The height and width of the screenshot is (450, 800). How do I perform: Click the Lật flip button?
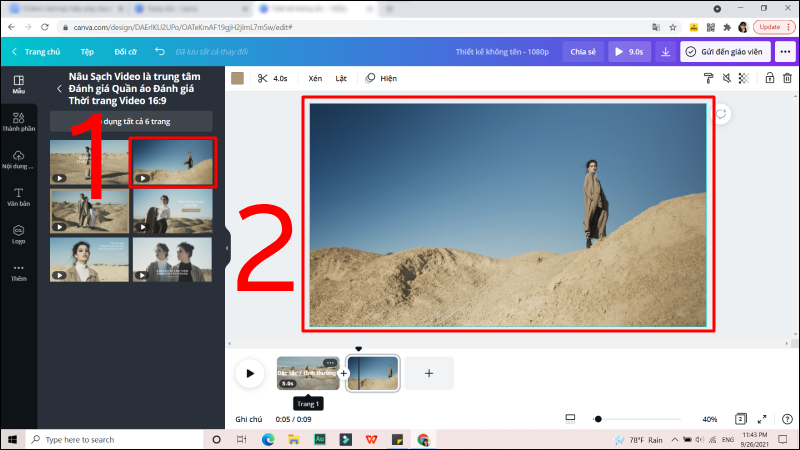341,78
